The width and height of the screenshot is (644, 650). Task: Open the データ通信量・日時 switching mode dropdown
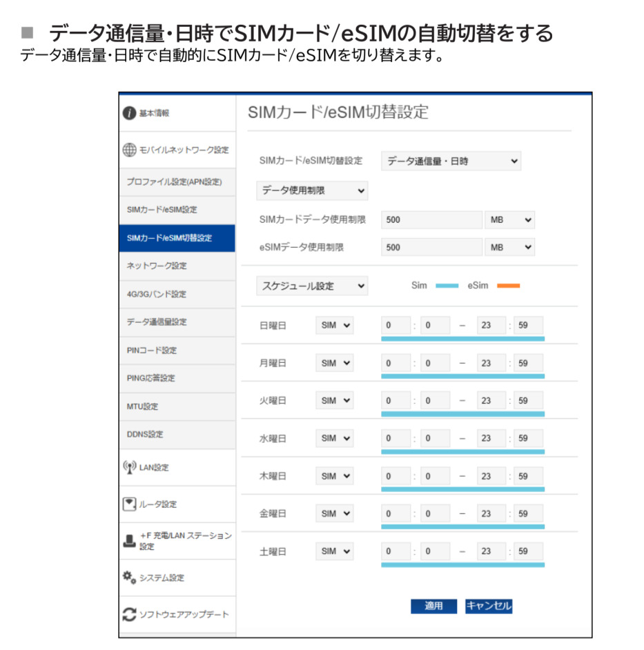pos(451,161)
